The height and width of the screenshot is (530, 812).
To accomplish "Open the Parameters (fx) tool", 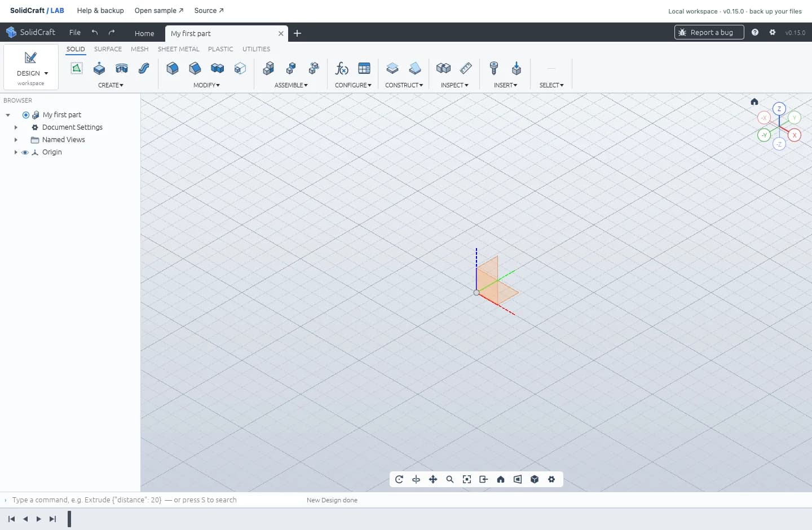I will coord(342,68).
